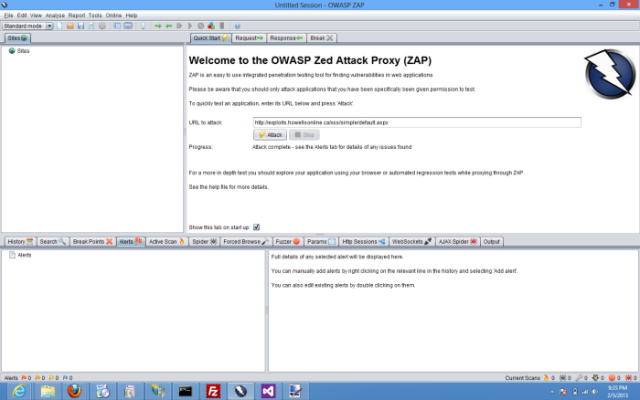Open the View menu
The height and width of the screenshot is (400, 640).
[36, 15]
